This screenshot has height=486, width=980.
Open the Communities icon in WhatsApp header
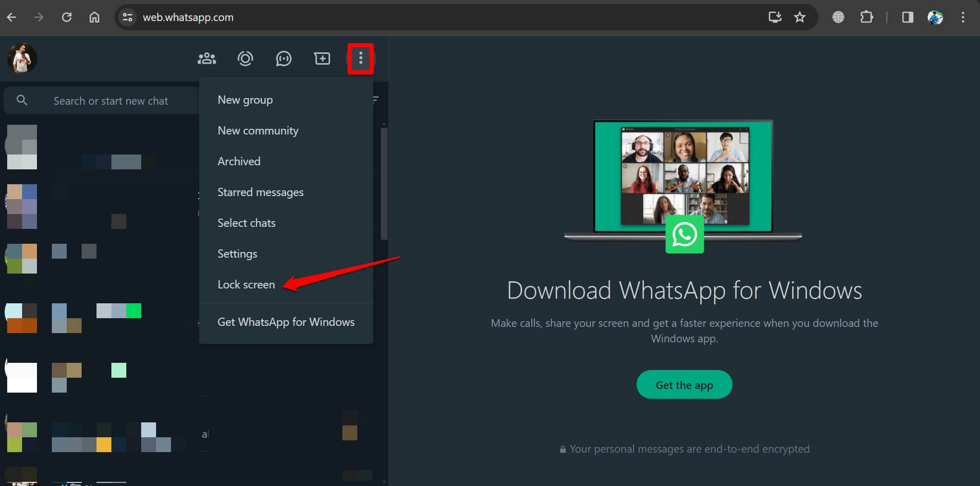207,59
